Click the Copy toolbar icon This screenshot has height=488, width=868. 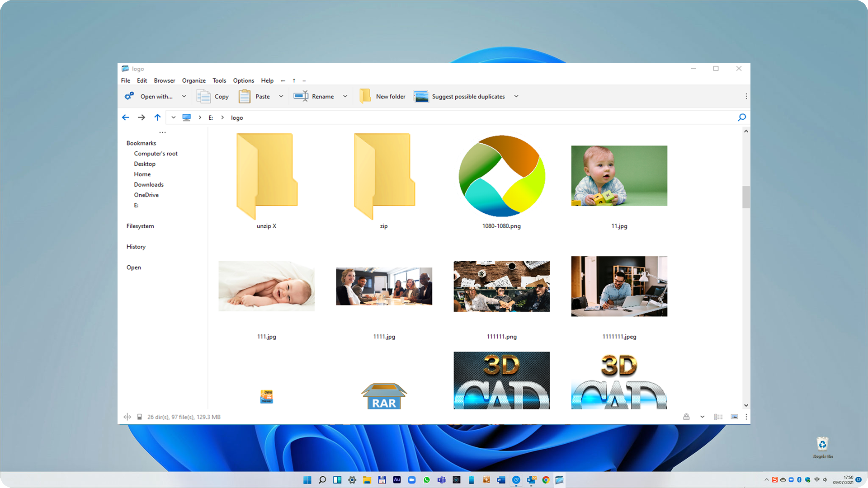click(203, 96)
